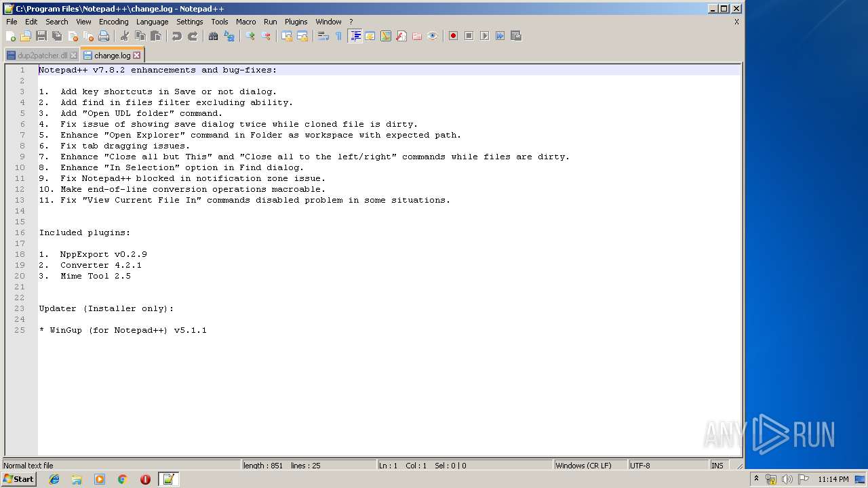
Task: Select the change.log tab
Action: [x=111, y=56]
